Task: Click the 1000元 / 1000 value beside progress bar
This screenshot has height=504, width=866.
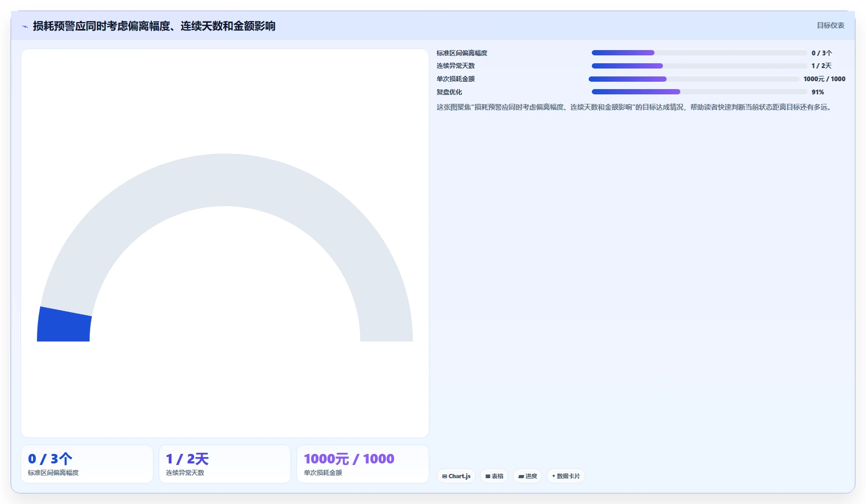Action: pos(824,79)
